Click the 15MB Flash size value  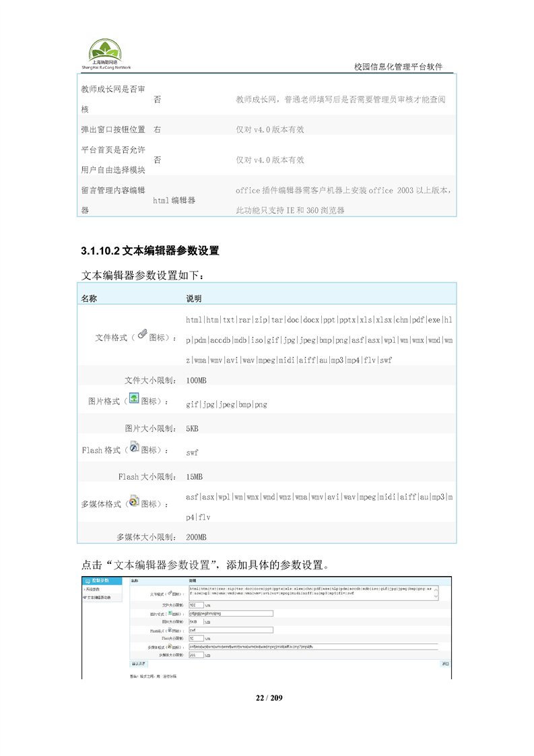[x=194, y=477]
